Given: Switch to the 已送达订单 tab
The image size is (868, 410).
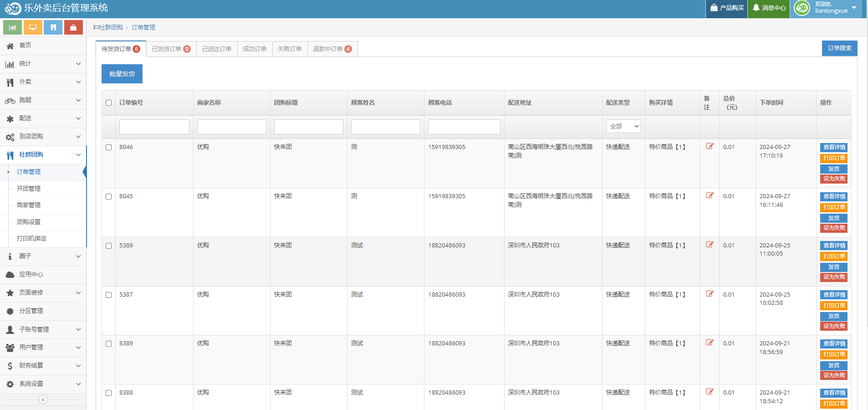Looking at the screenshot, I should [217, 49].
